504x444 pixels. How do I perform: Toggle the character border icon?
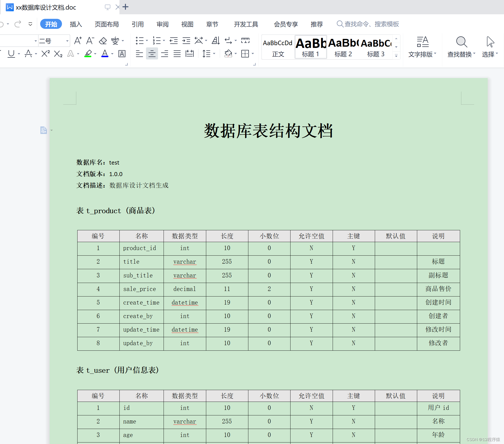tap(122, 54)
